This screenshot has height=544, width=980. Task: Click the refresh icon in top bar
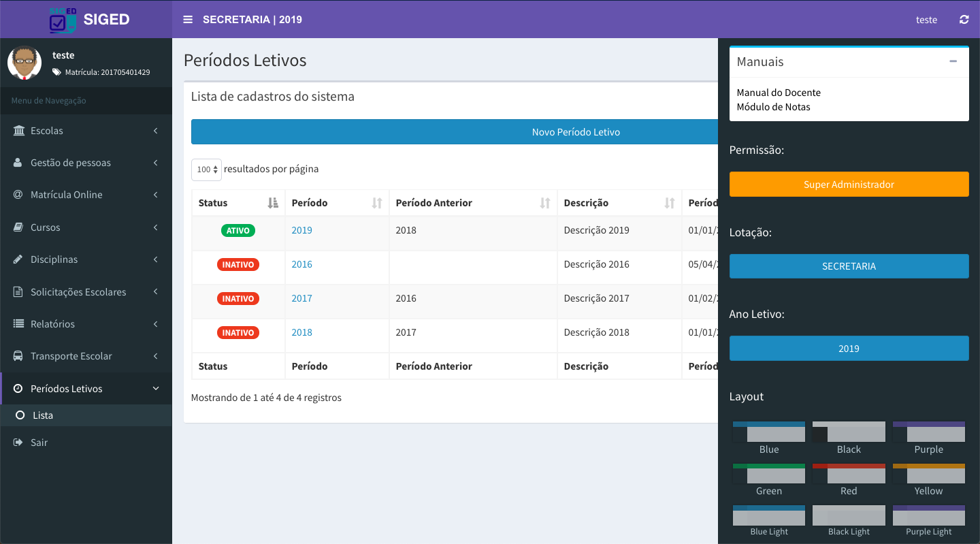[x=964, y=20]
